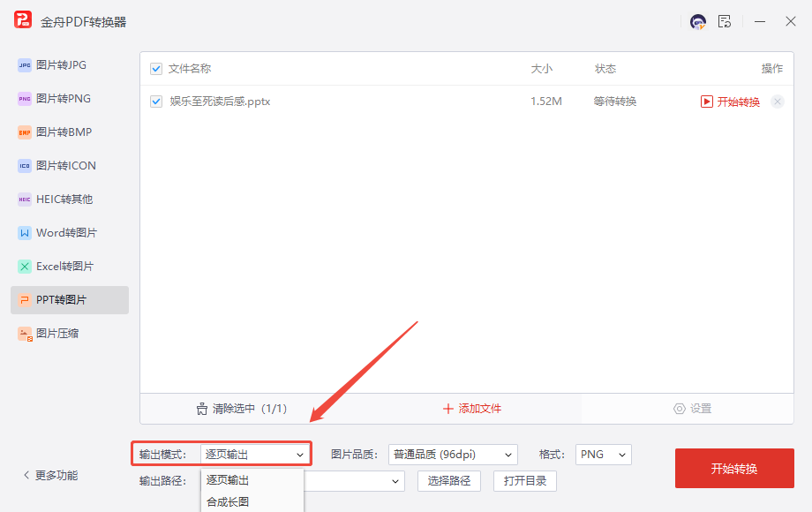Click the back chevron beside 更多功能
This screenshot has width=812, height=512.
click(x=26, y=475)
